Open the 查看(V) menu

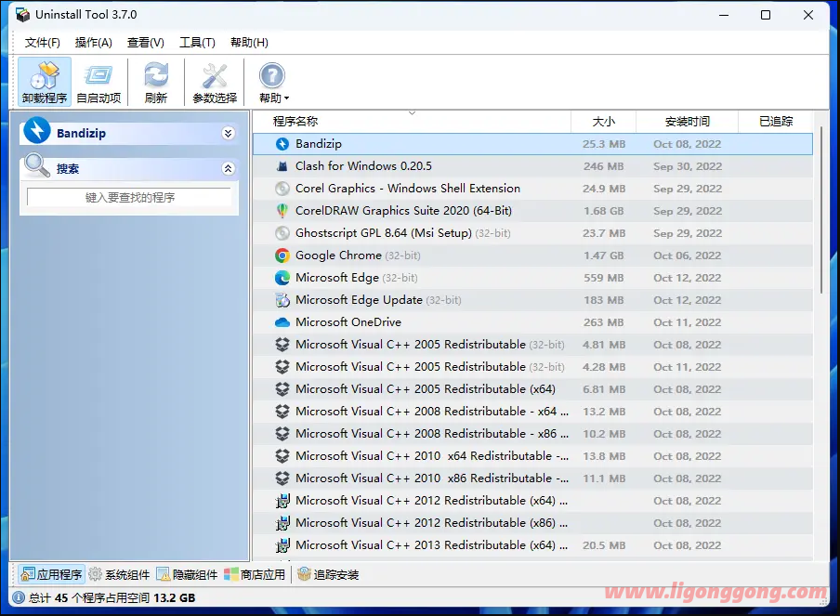(145, 43)
